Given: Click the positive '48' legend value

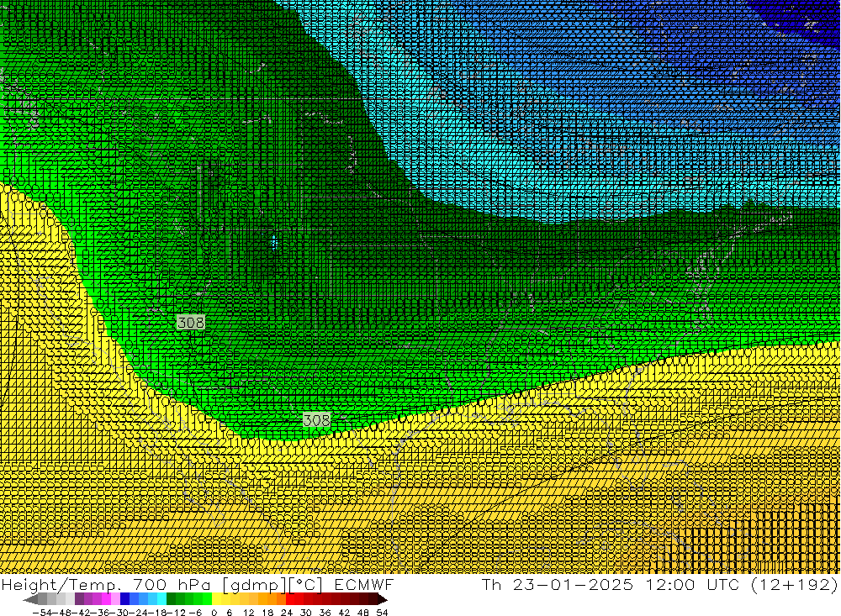Looking at the screenshot, I should coord(363,612).
